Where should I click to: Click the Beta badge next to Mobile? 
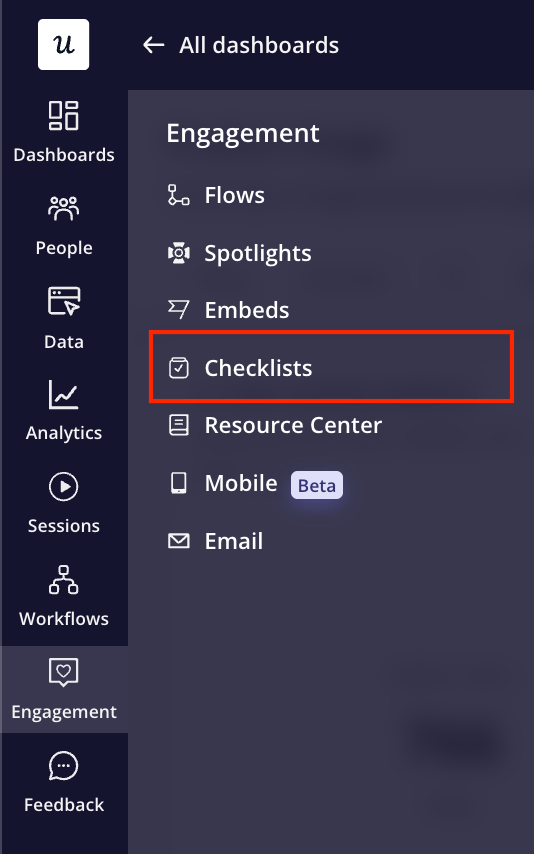click(x=317, y=485)
